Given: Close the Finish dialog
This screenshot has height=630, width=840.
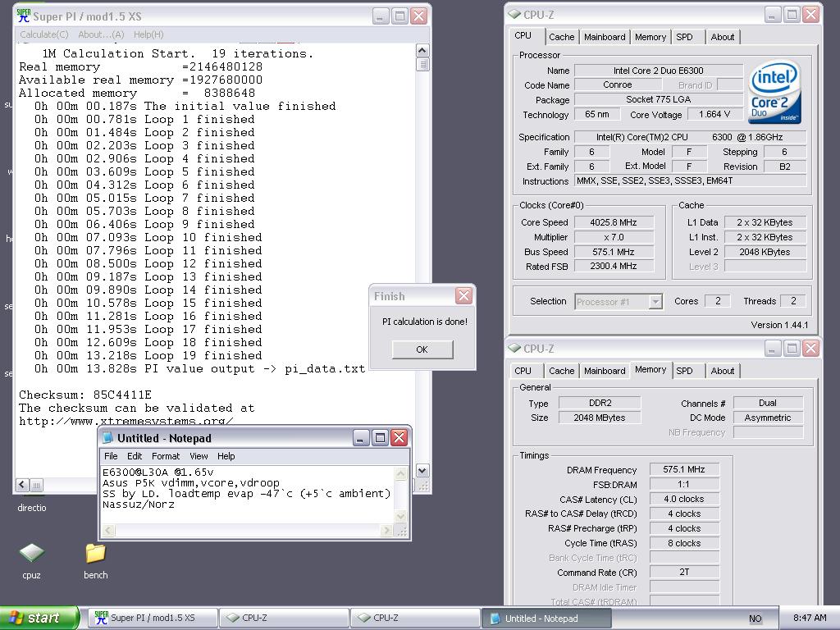Looking at the screenshot, I should [x=463, y=295].
